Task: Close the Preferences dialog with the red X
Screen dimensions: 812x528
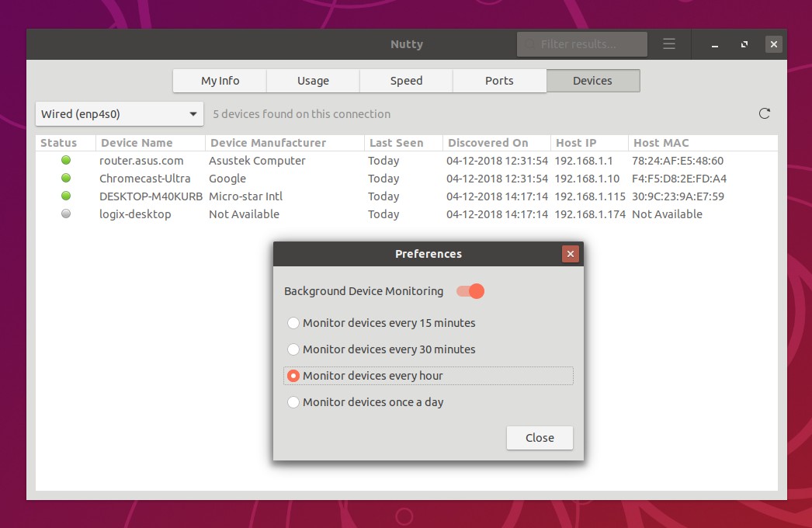Action: coord(571,253)
